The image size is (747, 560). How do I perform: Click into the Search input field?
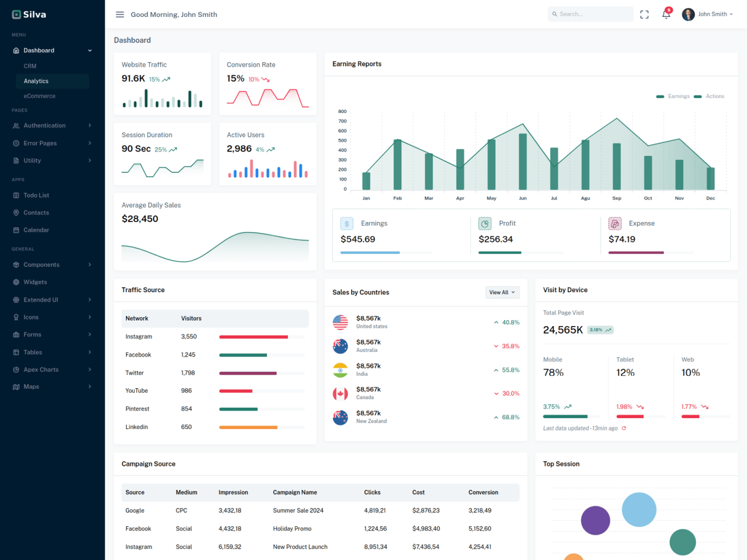[591, 14]
